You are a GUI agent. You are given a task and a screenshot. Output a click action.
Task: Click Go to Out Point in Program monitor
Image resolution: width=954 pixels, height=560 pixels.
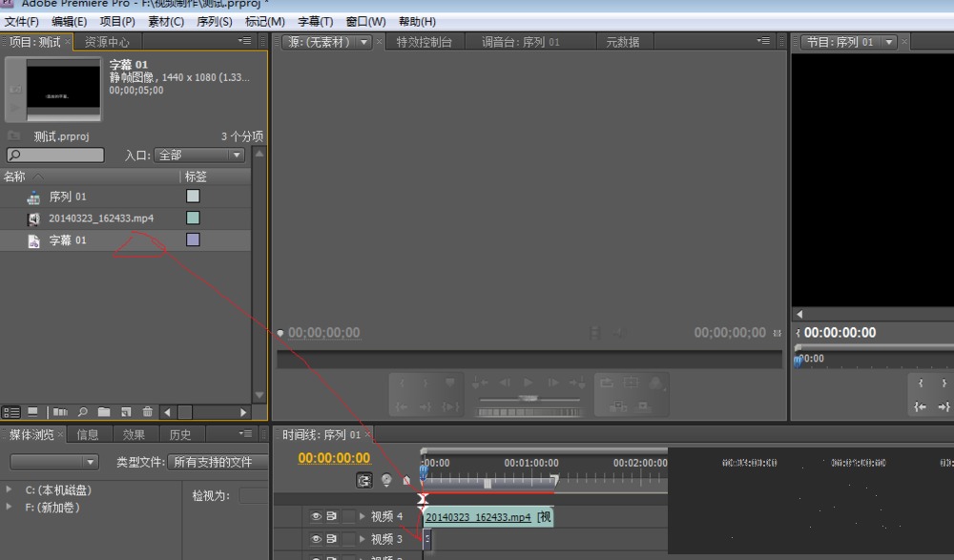944,406
